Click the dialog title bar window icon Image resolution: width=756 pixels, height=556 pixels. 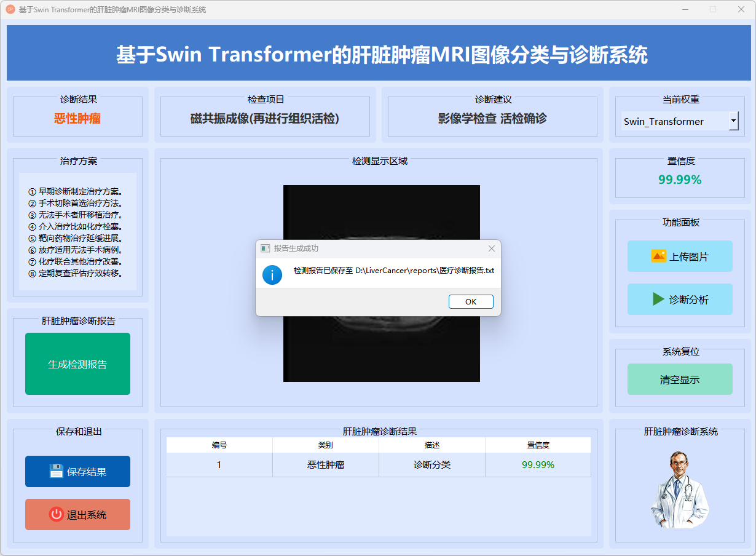coord(266,248)
